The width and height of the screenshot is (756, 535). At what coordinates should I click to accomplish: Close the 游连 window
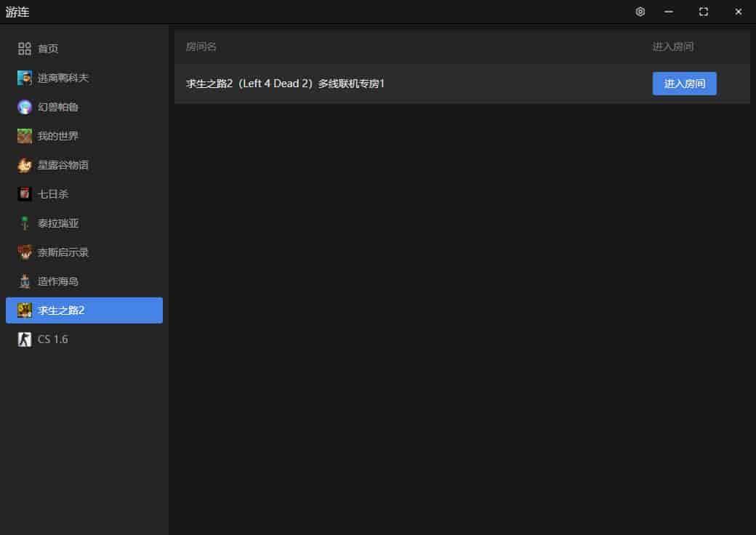pos(738,12)
